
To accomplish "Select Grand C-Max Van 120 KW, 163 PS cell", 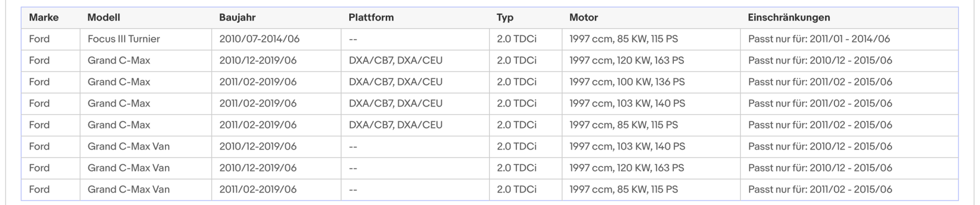I will pos(651,168).
